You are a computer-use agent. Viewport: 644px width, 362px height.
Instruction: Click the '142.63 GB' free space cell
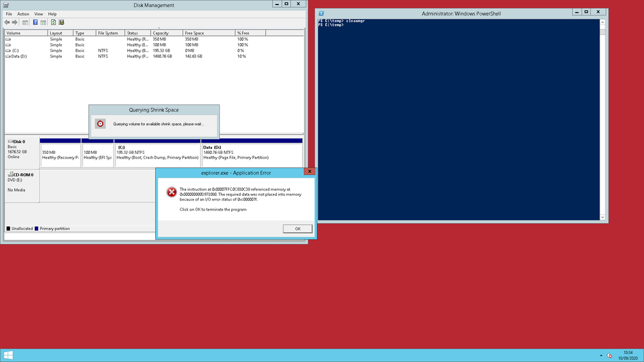193,56
